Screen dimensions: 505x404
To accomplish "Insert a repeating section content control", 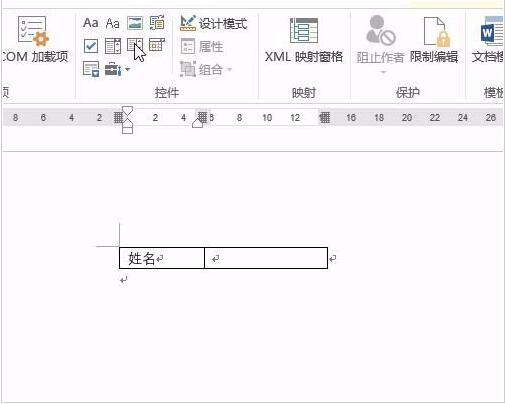I will pyautogui.click(x=91, y=69).
